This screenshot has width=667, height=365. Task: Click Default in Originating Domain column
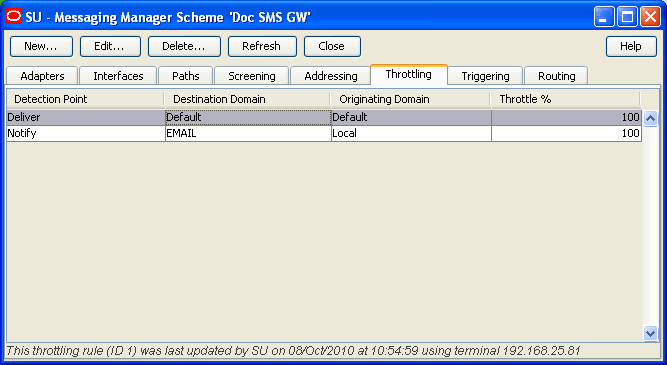pyautogui.click(x=411, y=117)
